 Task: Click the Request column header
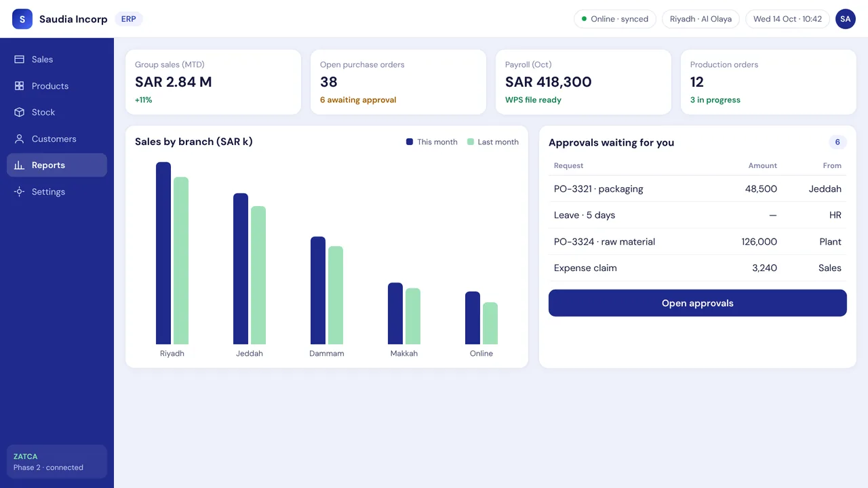[568, 165]
